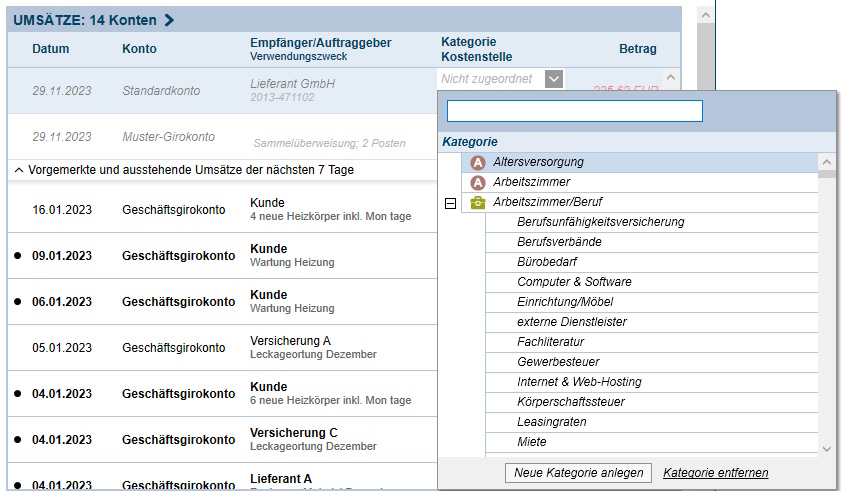Click the Arbeitszimmer category icon
Viewport: 841px width, 491px height.
[477, 182]
